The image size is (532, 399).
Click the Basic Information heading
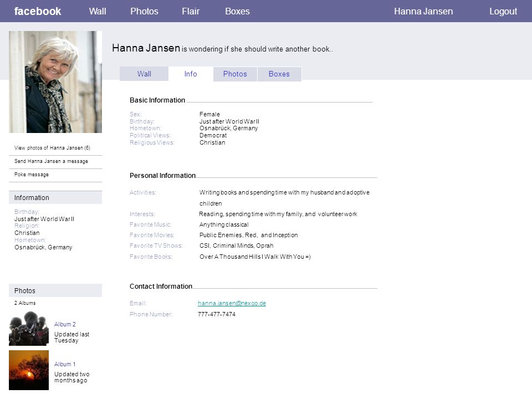[157, 100]
